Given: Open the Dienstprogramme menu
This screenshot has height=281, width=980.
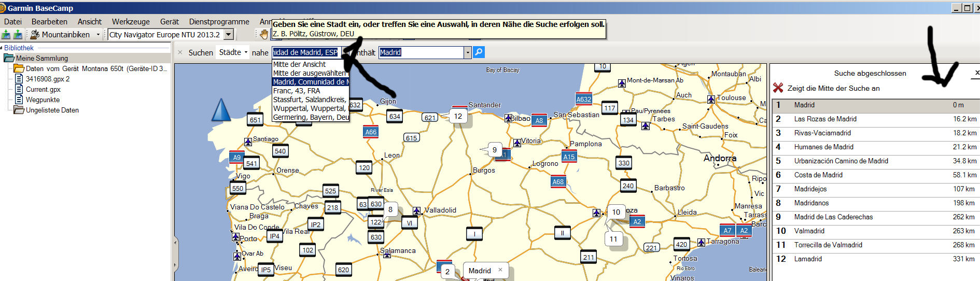Looking at the screenshot, I should click(219, 21).
